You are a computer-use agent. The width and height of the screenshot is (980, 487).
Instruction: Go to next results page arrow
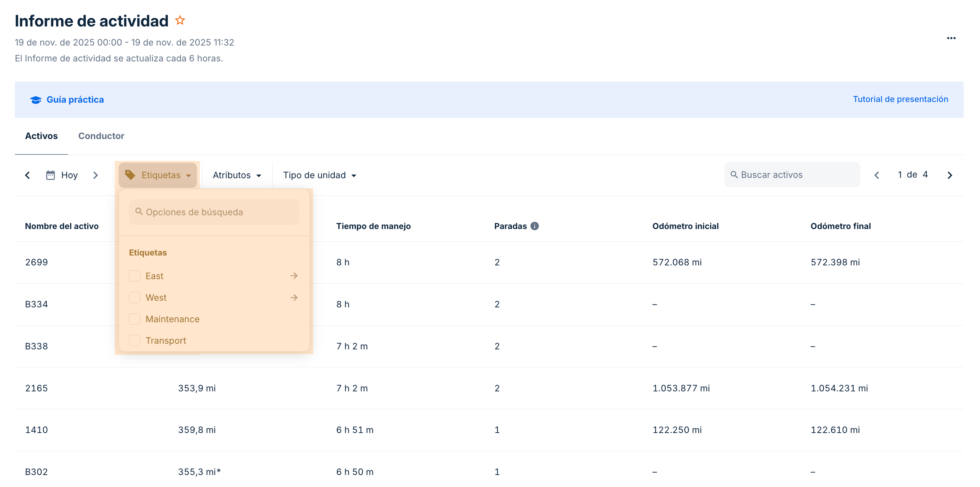click(950, 175)
